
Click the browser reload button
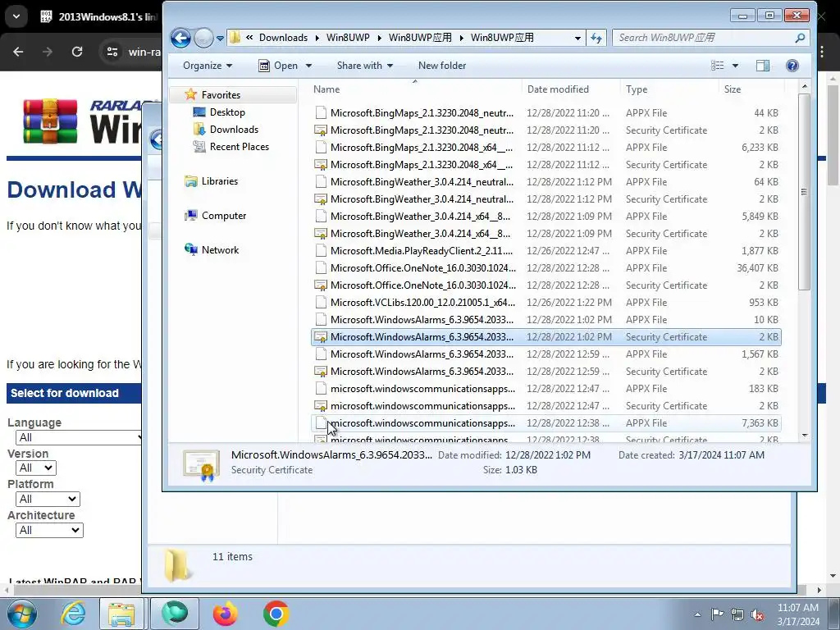(77, 52)
